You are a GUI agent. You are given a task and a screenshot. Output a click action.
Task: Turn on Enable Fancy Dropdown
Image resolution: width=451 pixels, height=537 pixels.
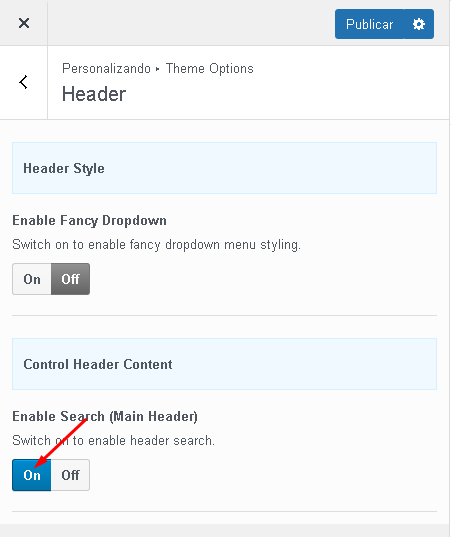(32, 279)
